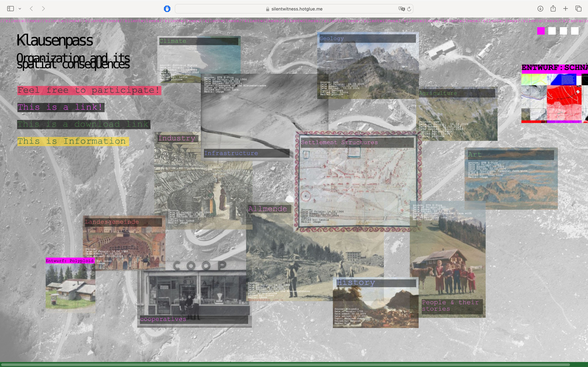The width and height of the screenshot is (588, 367).
Task: Click the 'ENTWURF: SCHNÄ' magenta heading
Action: point(555,68)
